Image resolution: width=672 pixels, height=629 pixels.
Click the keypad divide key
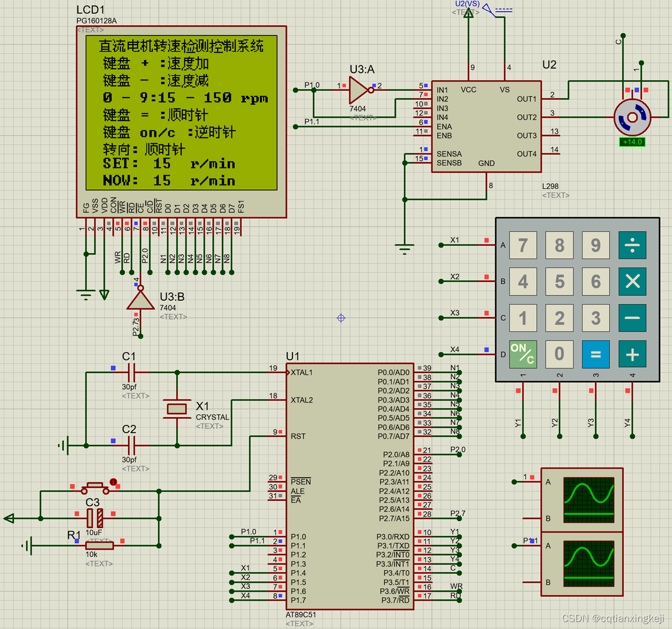(x=632, y=245)
